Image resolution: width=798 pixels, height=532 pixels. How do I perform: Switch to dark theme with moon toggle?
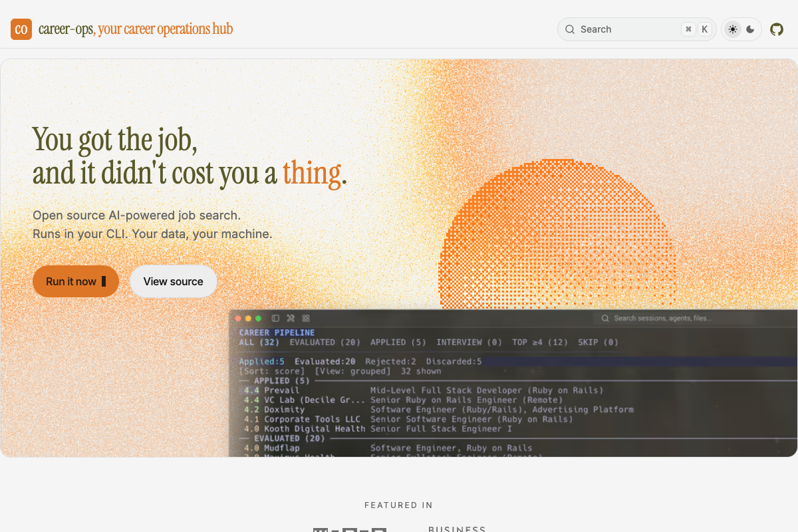click(750, 29)
